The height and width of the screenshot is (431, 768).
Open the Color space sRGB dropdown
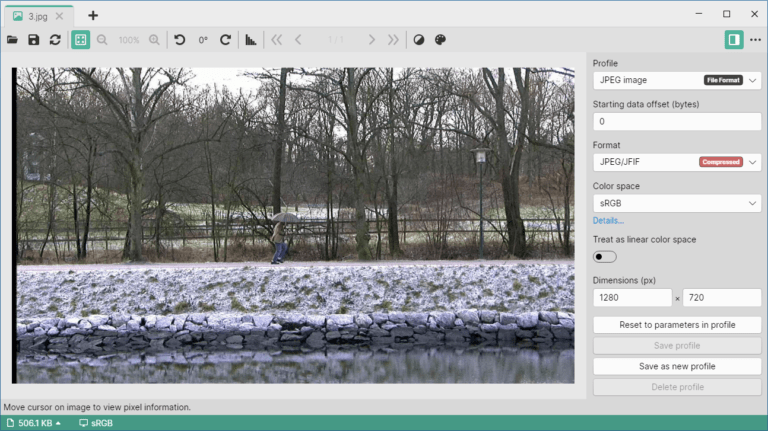tap(677, 203)
